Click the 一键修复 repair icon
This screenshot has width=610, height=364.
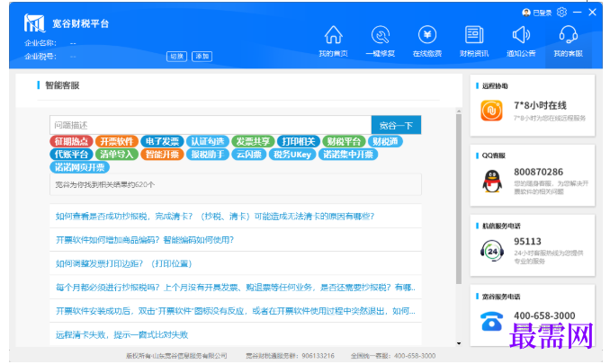coord(381,34)
